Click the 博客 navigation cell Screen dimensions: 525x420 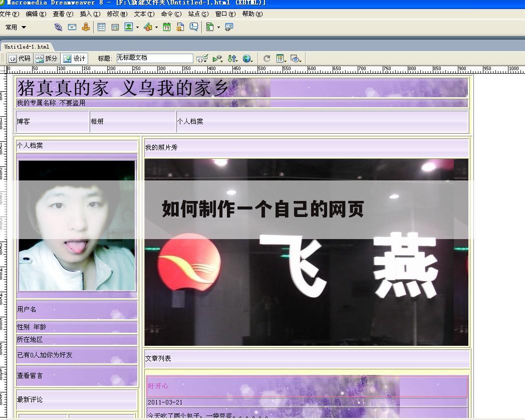[52, 121]
